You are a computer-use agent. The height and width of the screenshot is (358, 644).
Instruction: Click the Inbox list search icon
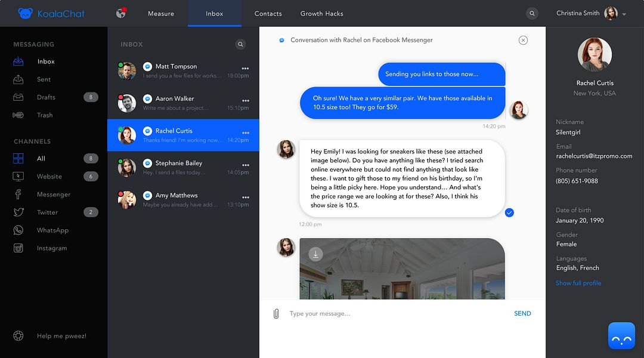pyautogui.click(x=241, y=44)
